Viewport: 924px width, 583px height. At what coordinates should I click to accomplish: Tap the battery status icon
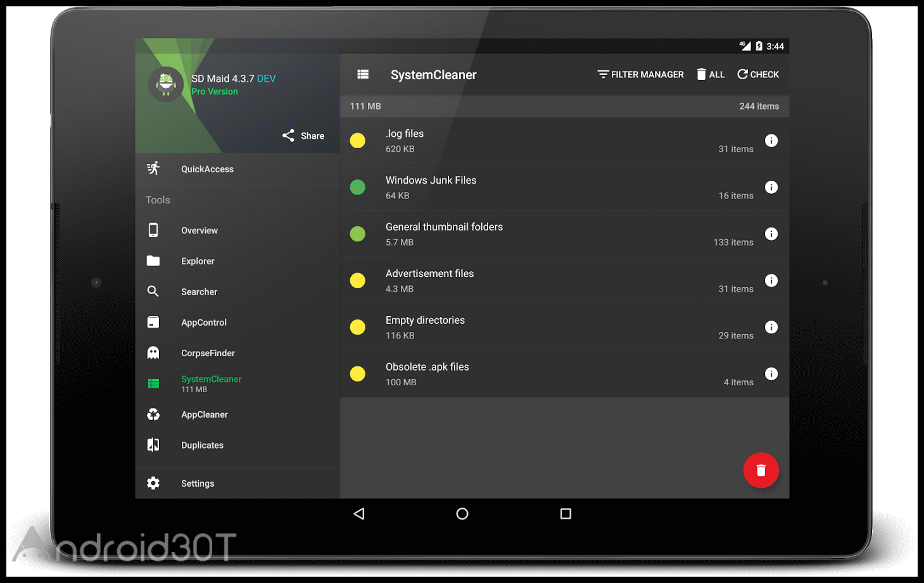[759, 46]
